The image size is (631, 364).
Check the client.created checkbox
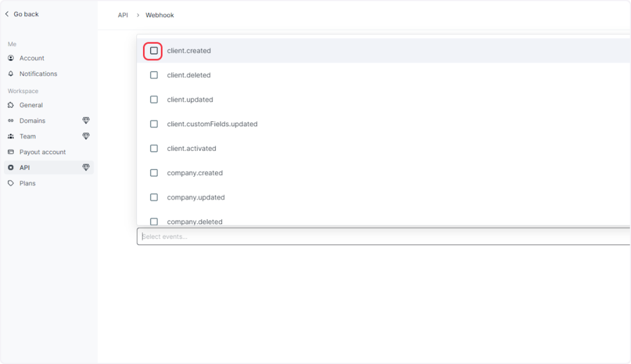[x=154, y=51]
